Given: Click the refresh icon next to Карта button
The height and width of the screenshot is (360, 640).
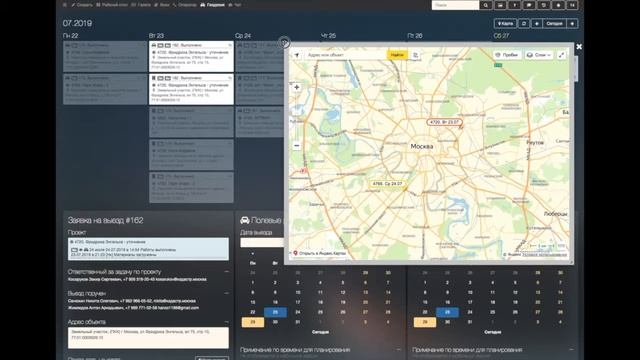Looking at the screenshot, I should point(524,24).
